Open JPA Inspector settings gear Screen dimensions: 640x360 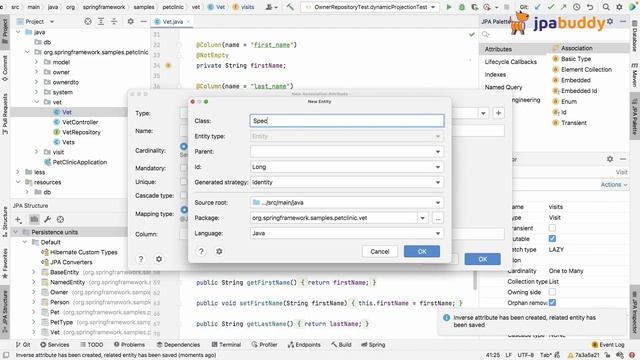click(x=610, y=159)
